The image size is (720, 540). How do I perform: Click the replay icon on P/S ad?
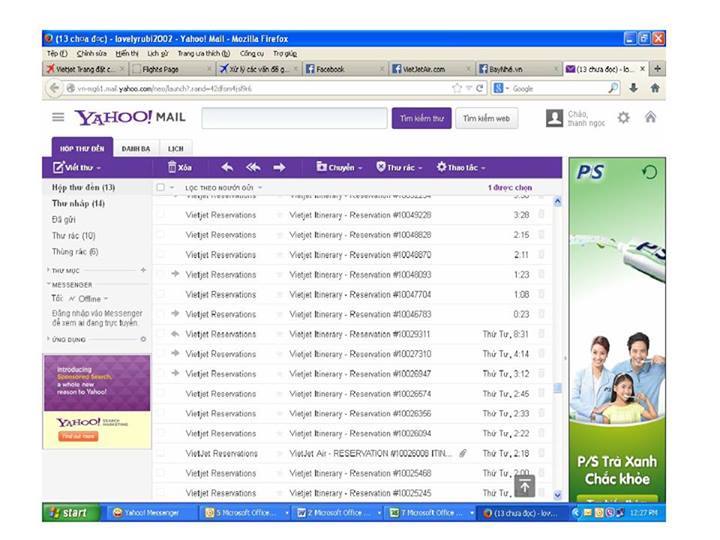[x=649, y=172]
